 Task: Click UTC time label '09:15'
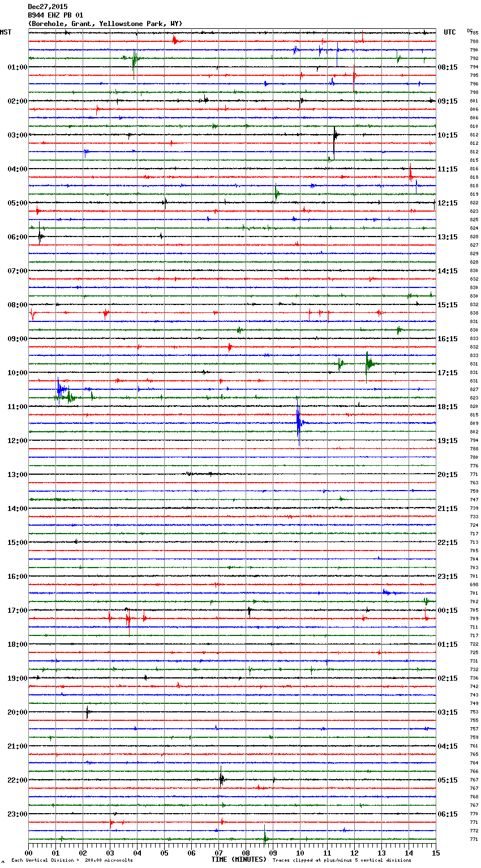coord(448,101)
